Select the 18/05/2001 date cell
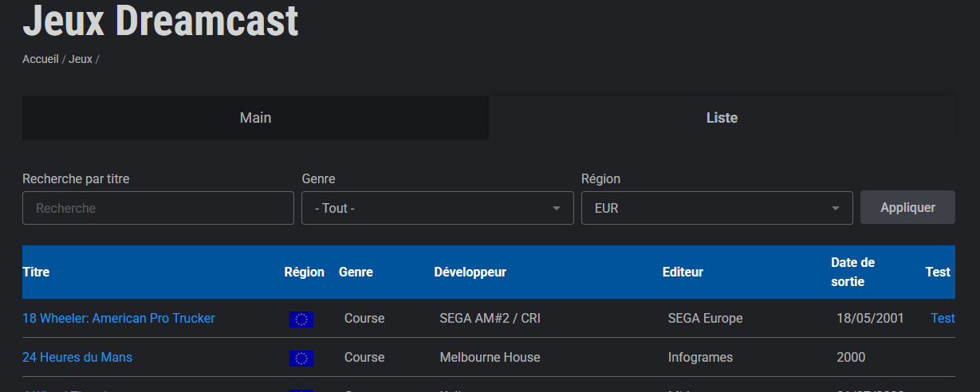Image resolution: width=980 pixels, height=392 pixels. (x=871, y=318)
